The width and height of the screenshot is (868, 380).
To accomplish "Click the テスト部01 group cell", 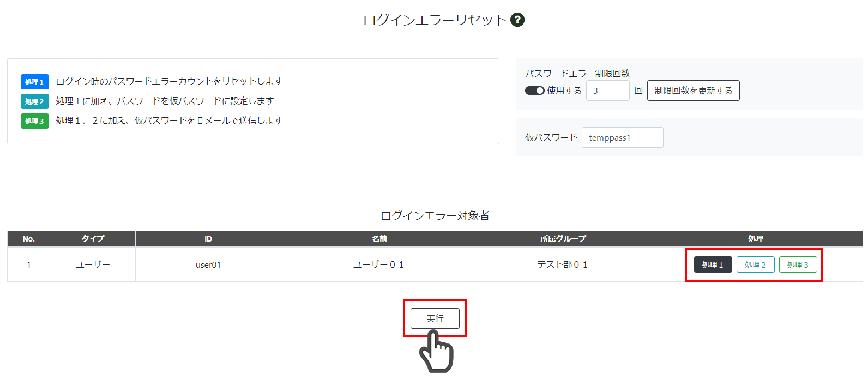I will (x=563, y=264).
